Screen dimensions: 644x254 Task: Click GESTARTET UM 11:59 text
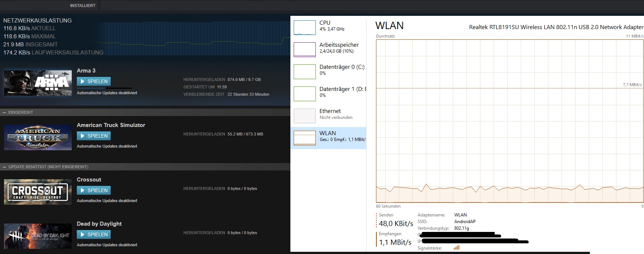click(x=205, y=87)
